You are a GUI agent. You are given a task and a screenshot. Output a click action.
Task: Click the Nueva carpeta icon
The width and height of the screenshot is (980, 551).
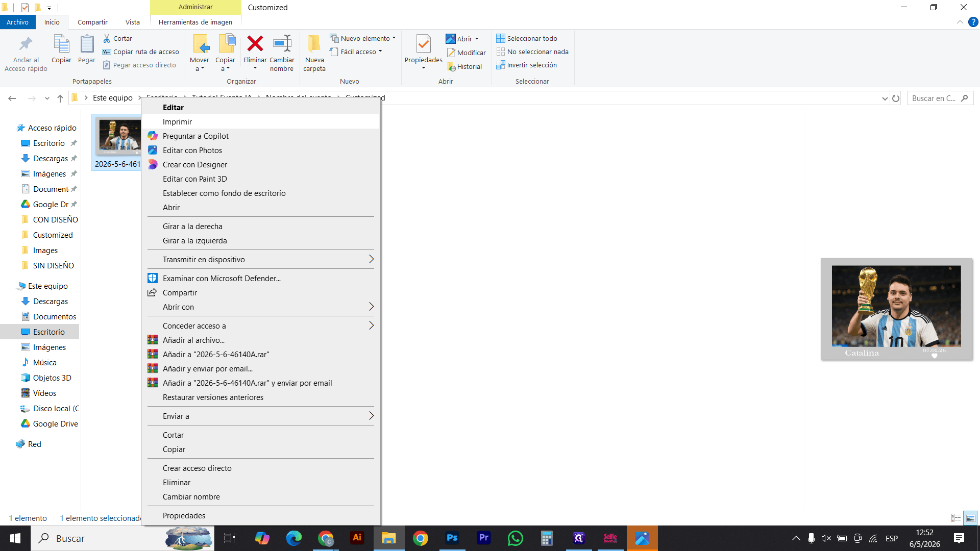point(314,44)
